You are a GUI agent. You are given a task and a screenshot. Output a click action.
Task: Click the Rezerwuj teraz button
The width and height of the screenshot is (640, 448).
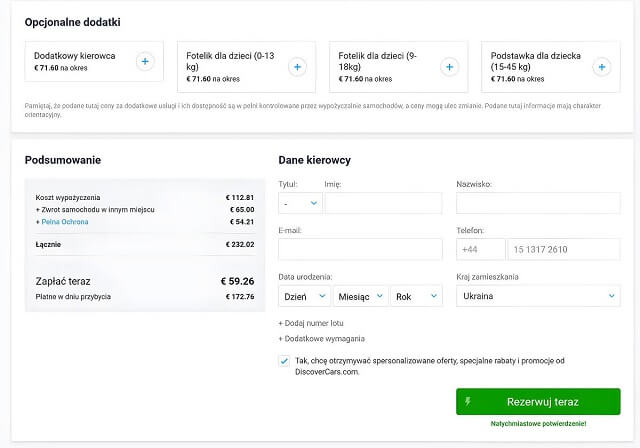coord(538,402)
